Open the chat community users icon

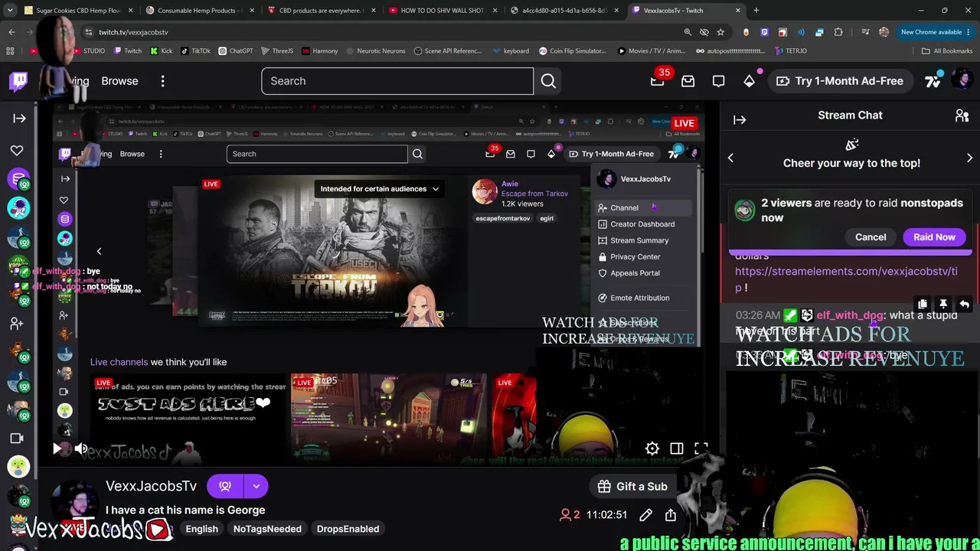point(962,116)
